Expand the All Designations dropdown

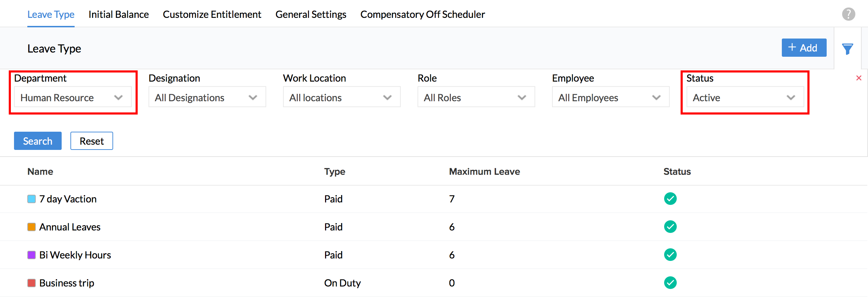click(x=207, y=97)
